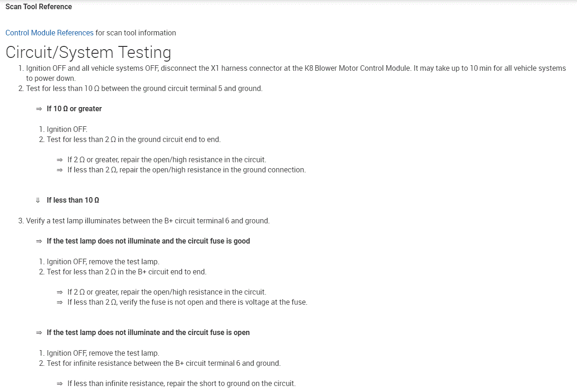The height and width of the screenshot is (392, 577).
Task: Click the bold "If less than 10 Ω" text
Action: [73, 200]
